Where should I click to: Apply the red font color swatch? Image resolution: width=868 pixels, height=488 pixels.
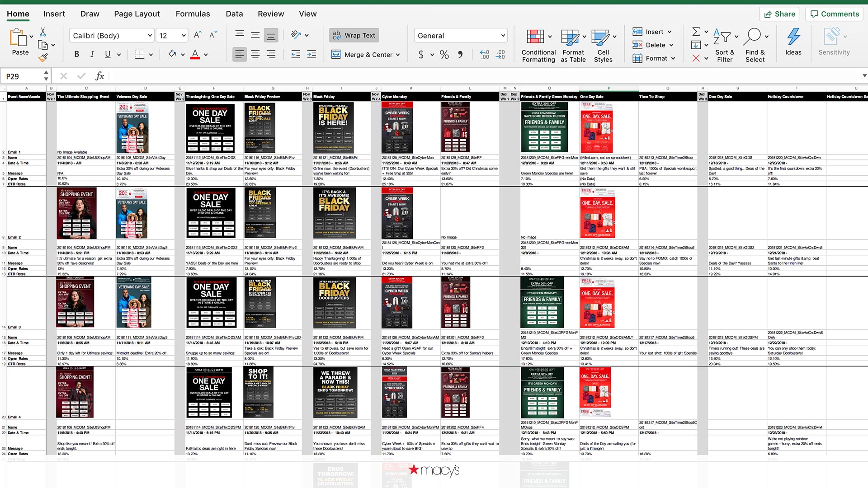(x=195, y=55)
